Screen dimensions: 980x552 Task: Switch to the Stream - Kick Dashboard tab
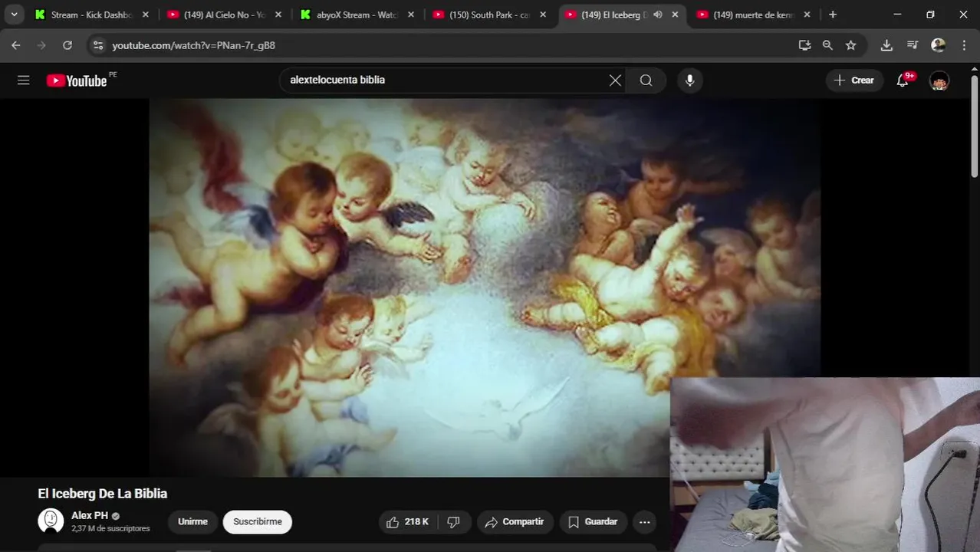[93, 15]
